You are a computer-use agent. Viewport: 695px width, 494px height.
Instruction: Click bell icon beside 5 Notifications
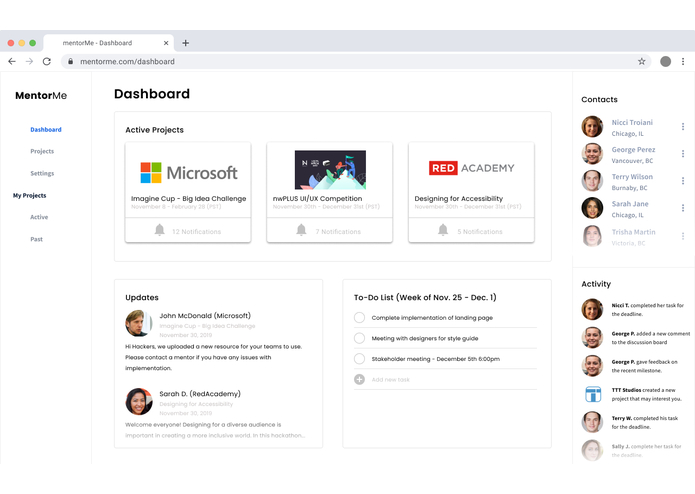pyautogui.click(x=443, y=230)
